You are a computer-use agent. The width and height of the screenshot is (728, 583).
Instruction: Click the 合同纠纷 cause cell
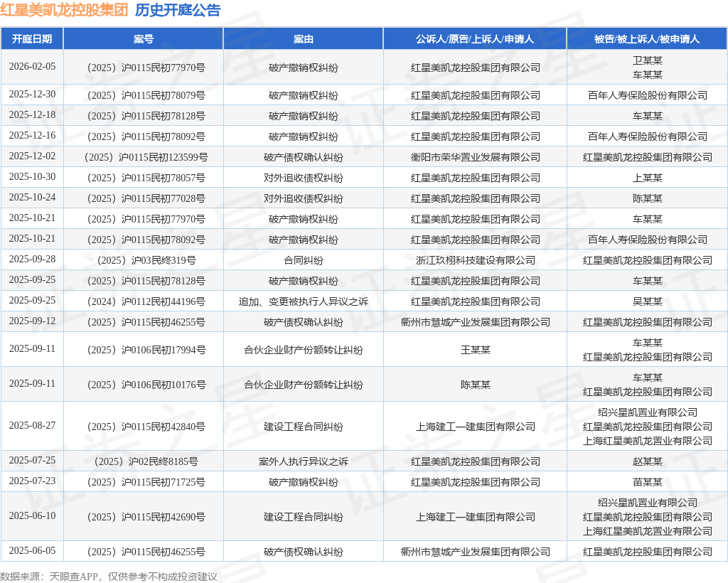coord(303,260)
